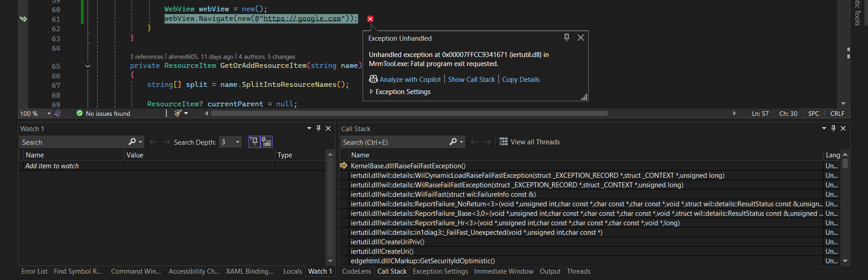The width and height of the screenshot is (868, 280).
Task: Click the Show Call Stack link
Action: pos(471,80)
